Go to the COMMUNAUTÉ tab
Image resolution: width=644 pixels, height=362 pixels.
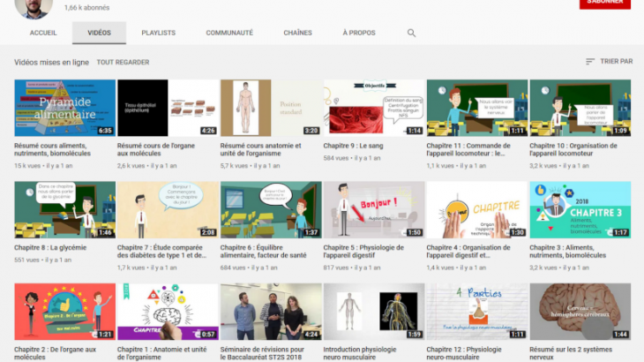229,33
